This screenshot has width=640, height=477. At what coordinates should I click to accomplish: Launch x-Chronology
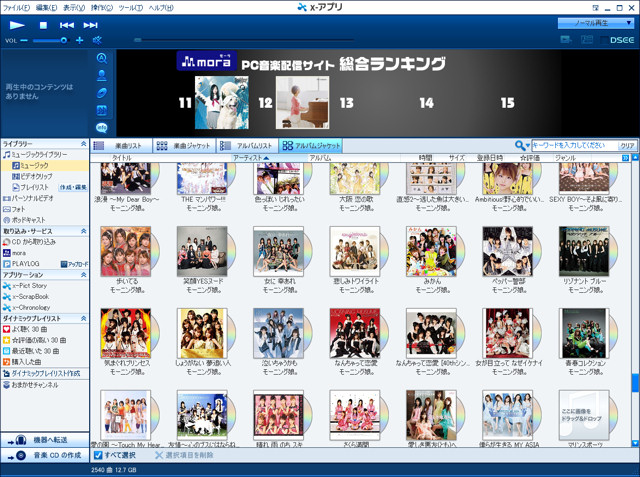click(26, 308)
